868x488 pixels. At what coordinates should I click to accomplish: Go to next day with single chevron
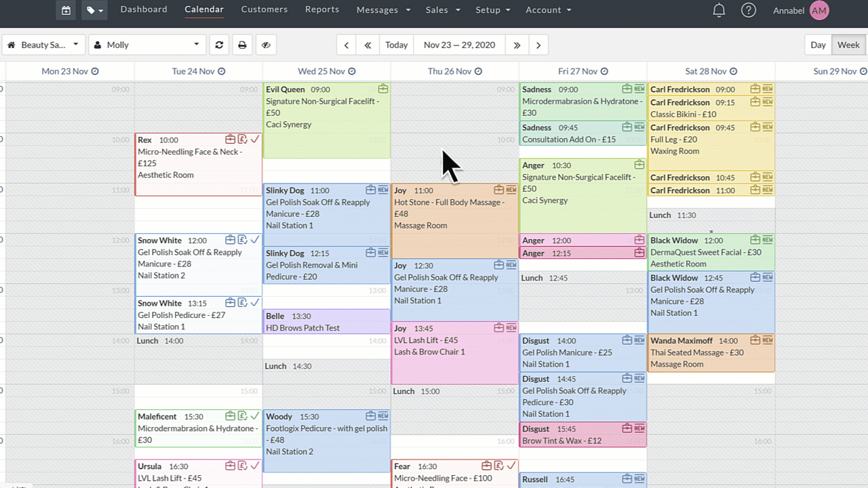click(x=538, y=45)
